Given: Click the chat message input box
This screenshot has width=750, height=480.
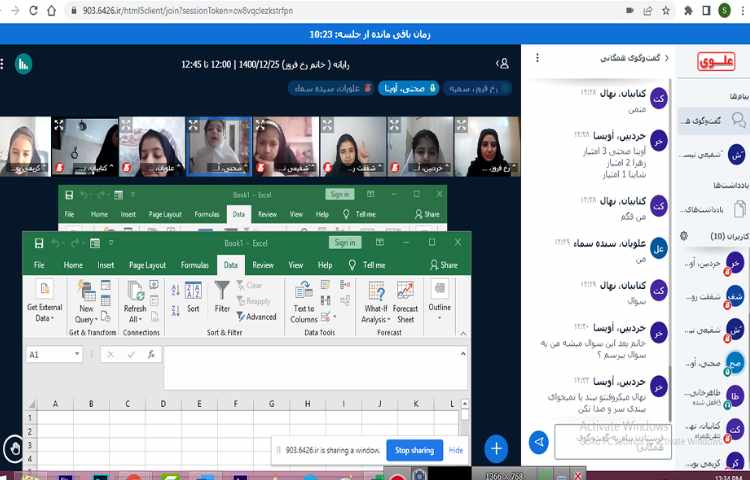Looking at the screenshot, I should pyautogui.click(x=613, y=441).
